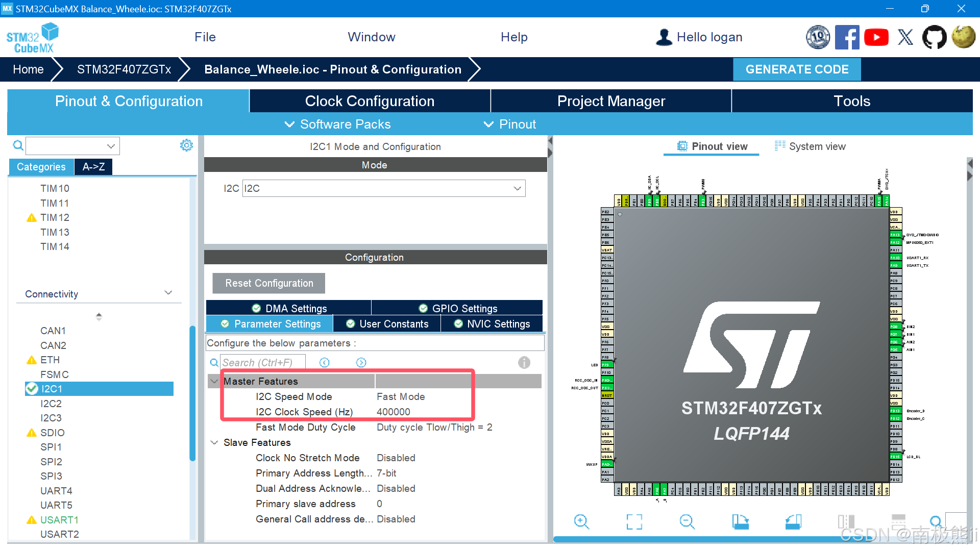Go to previous parameter search result
The image size is (980, 551).
click(324, 362)
